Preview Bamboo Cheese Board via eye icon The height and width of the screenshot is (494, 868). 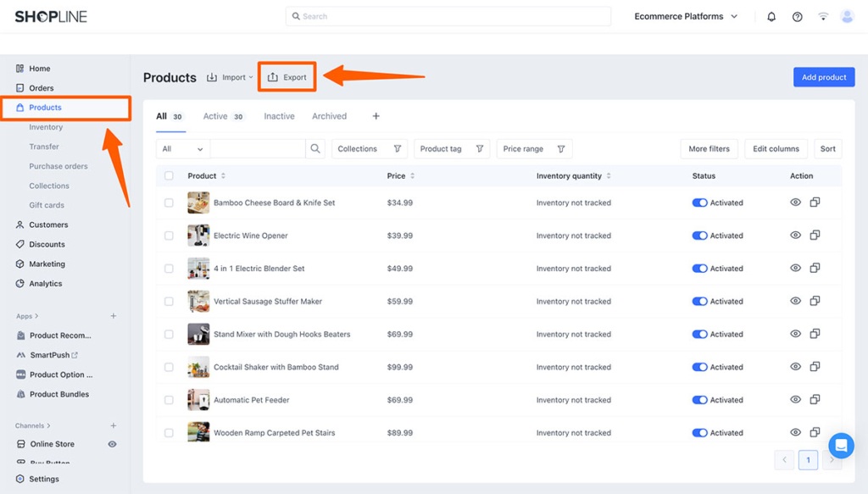click(795, 203)
